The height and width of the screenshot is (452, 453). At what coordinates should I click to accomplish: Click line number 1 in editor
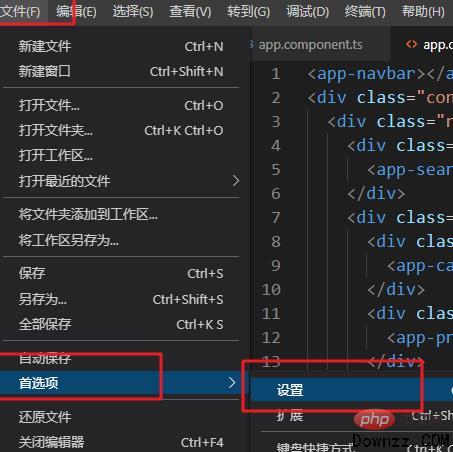(275, 74)
